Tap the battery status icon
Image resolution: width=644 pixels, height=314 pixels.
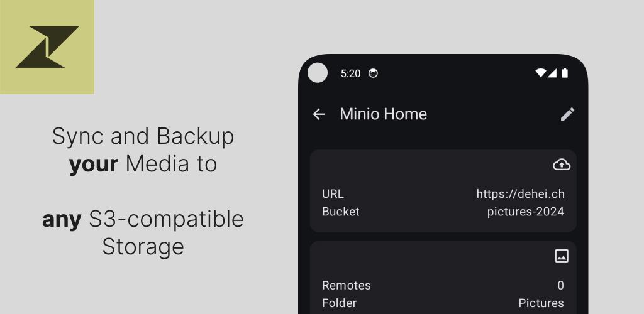pos(565,73)
